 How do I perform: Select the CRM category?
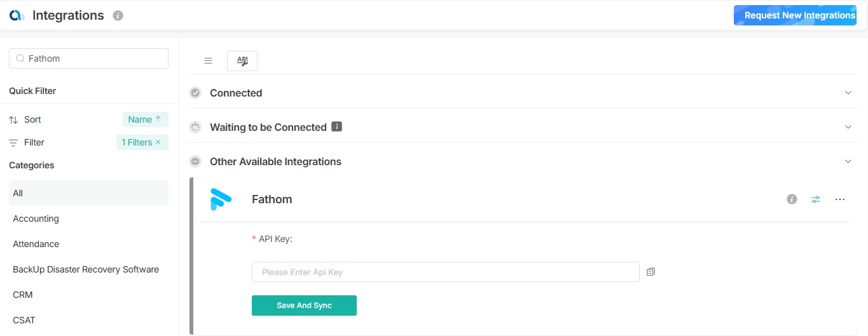(x=23, y=295)
